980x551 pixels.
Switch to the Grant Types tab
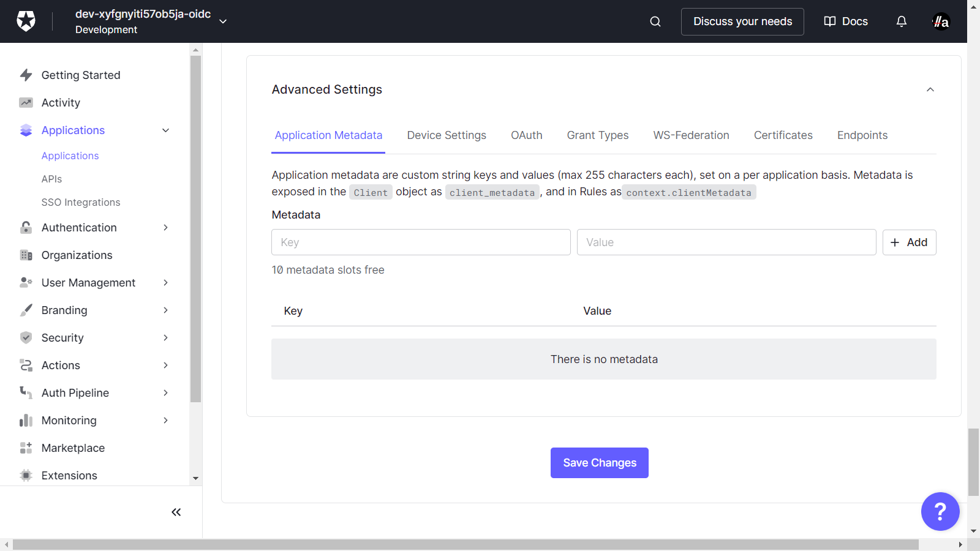tap(597, 135)
